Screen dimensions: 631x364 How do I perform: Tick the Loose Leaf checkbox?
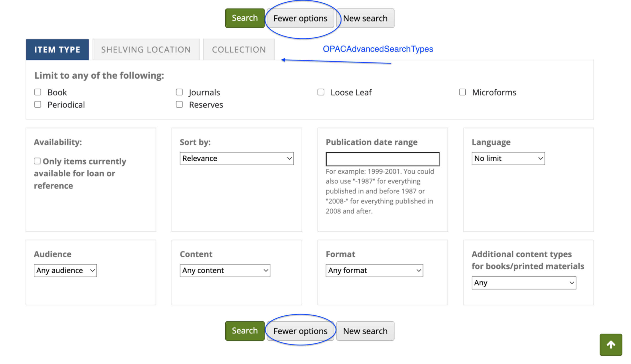(x=321, y=92)
